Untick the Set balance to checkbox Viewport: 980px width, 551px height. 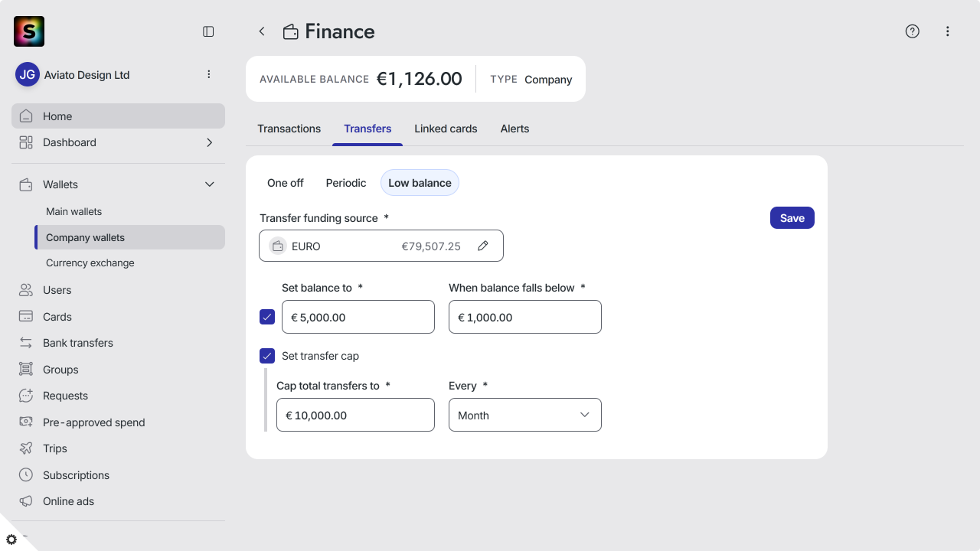point(267,317)
